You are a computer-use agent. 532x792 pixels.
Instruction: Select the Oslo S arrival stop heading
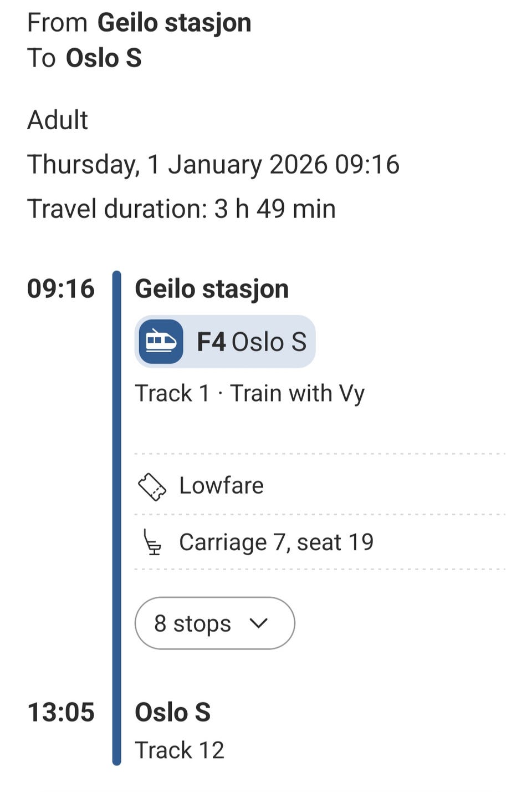(x=172, y=713)
